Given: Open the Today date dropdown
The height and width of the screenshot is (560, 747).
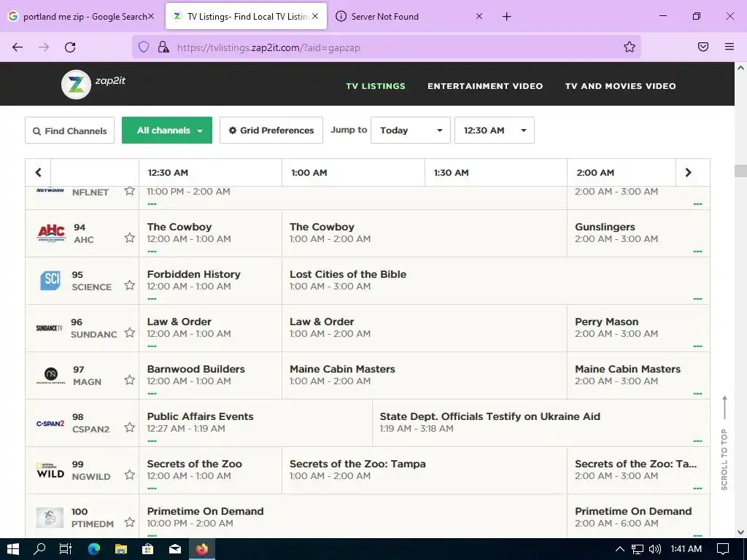Looking at the screenshot, I should click(x=410, y=130).
